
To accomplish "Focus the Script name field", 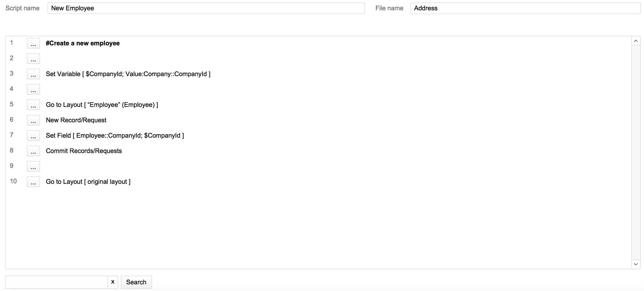I will 206,8.
